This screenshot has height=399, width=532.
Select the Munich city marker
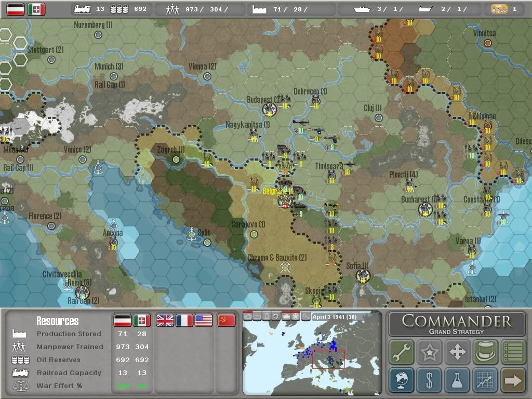tap(114, 76)
